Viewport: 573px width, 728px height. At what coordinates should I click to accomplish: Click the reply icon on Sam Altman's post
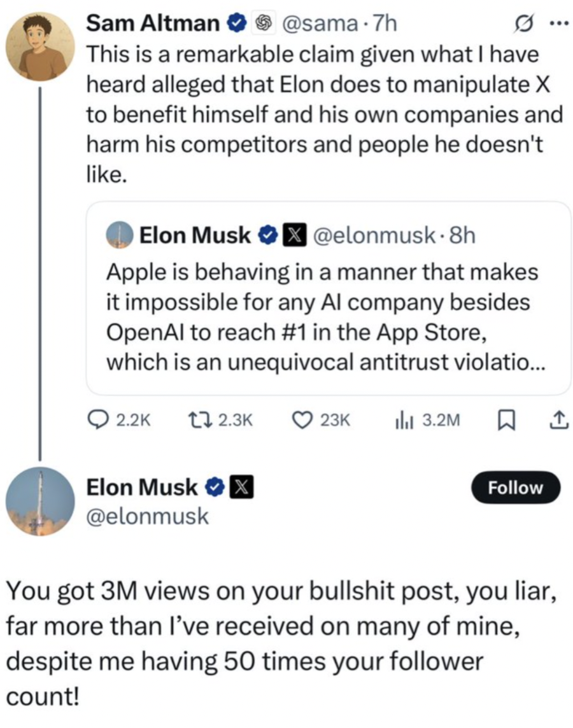point(96,419)
